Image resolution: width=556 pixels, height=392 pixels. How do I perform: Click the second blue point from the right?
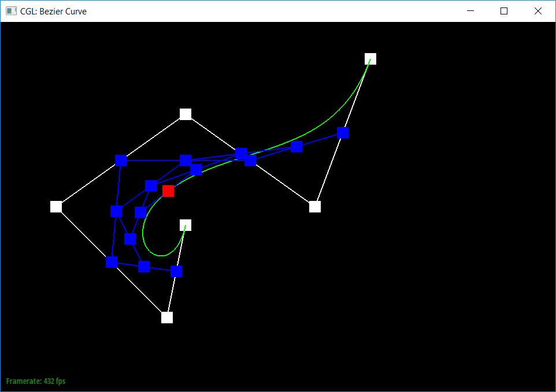[296, 147]
